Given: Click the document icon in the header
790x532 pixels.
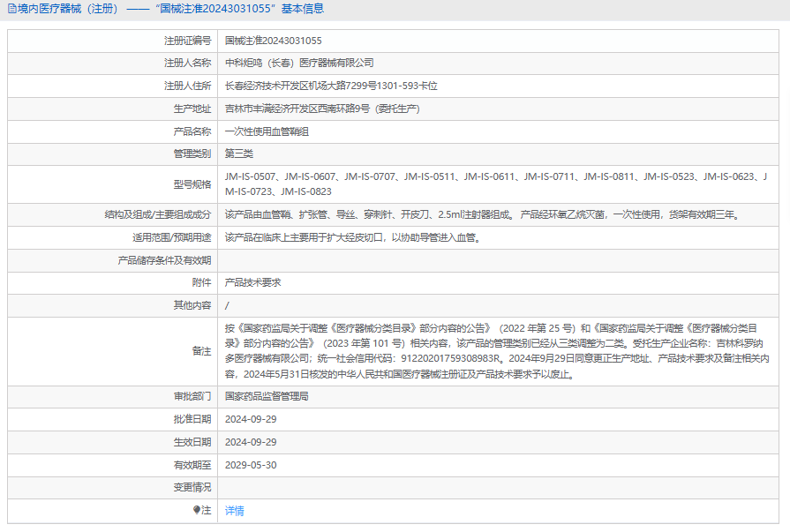Looking at the screenshot, I should click(11, 9).
